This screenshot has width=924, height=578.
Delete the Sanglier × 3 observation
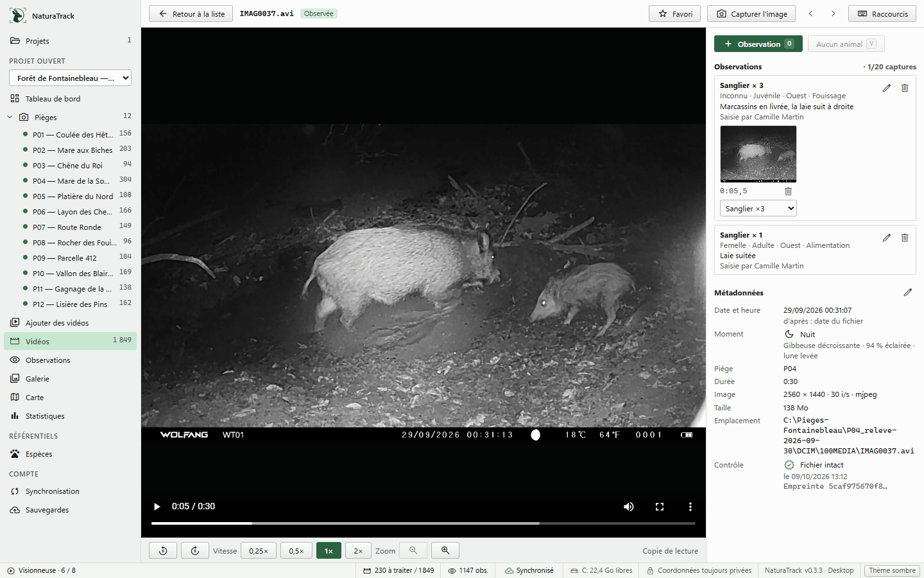[905, 88]
